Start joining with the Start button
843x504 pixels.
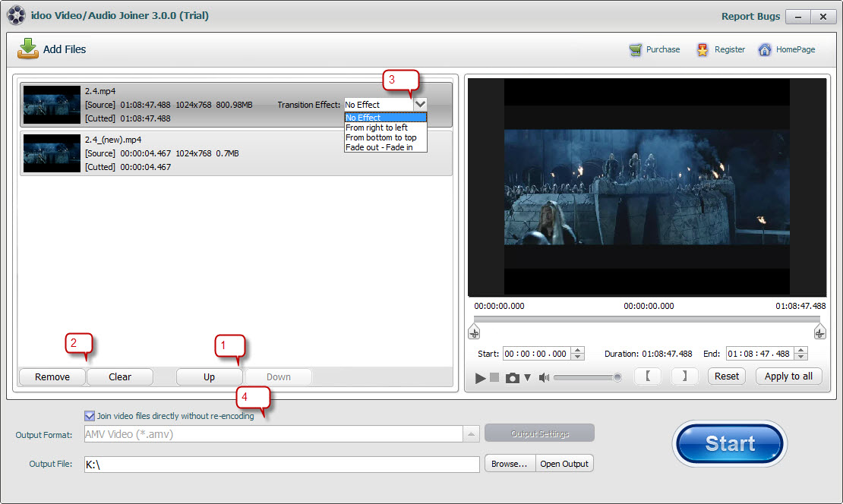[x=730, y=444]
